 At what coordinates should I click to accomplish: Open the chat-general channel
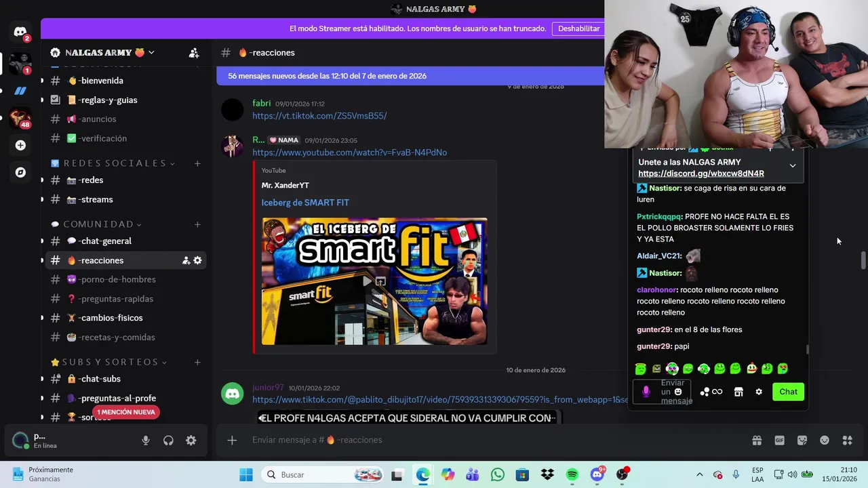[125, 241]
